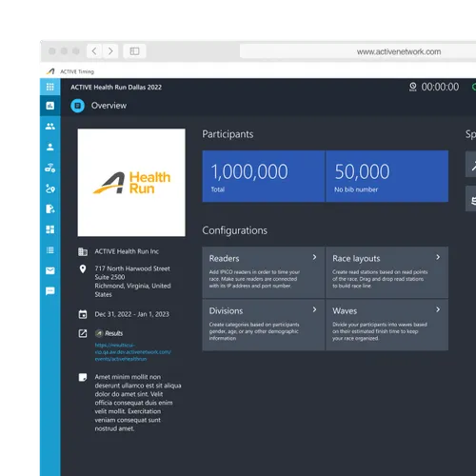Click the external-link icon next to Results

click(83, 333)
